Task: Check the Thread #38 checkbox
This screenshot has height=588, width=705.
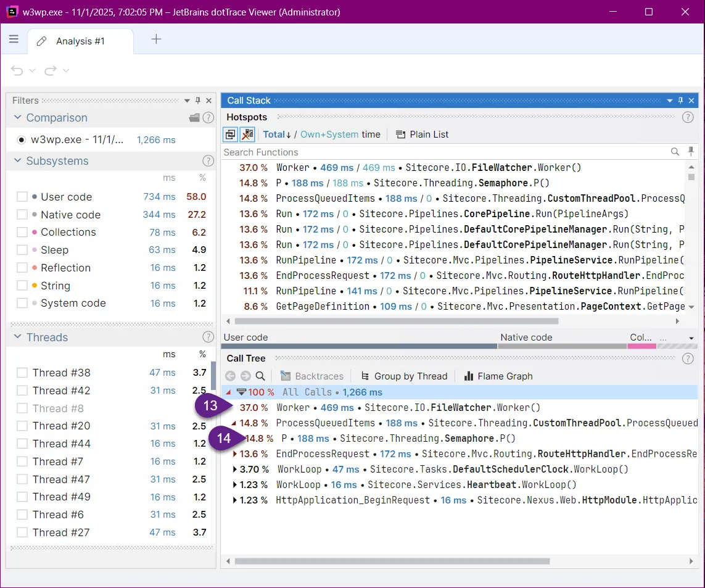Action: tap(22, 373)
